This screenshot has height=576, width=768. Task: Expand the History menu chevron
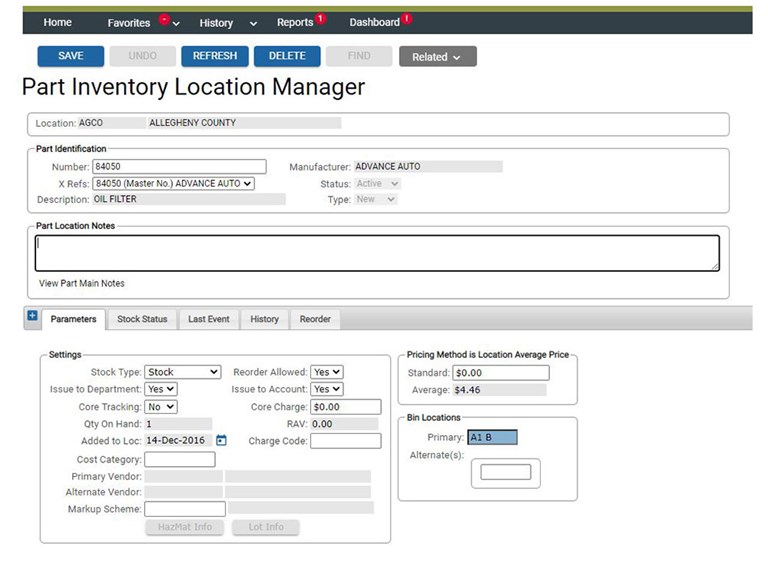pos(253,24)
